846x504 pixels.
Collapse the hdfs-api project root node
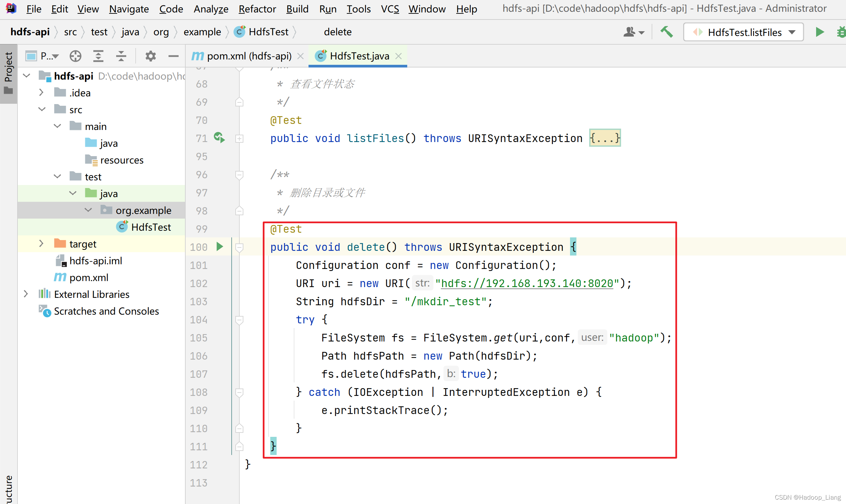click(27, 76)
